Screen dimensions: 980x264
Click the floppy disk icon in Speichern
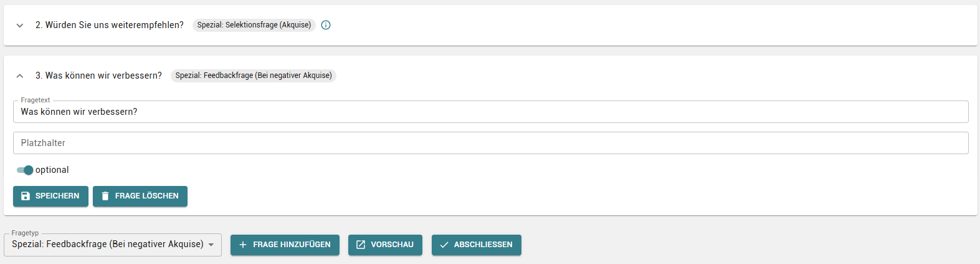click(26, 196)
